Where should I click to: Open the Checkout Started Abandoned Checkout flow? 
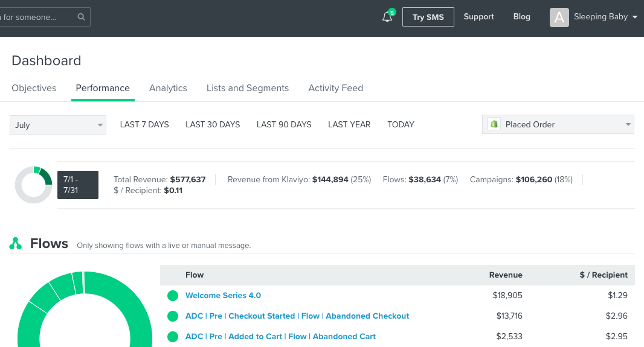point(297,316)
